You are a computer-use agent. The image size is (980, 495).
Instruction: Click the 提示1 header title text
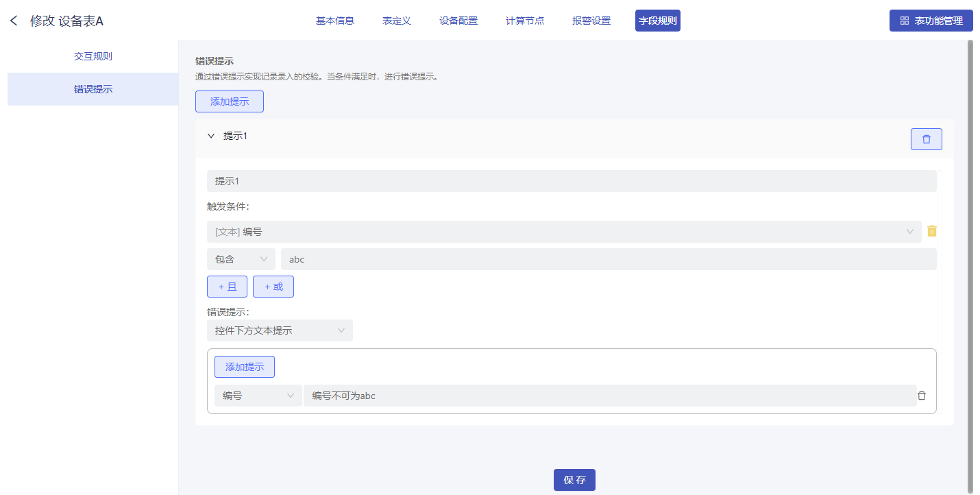[235, 136]
